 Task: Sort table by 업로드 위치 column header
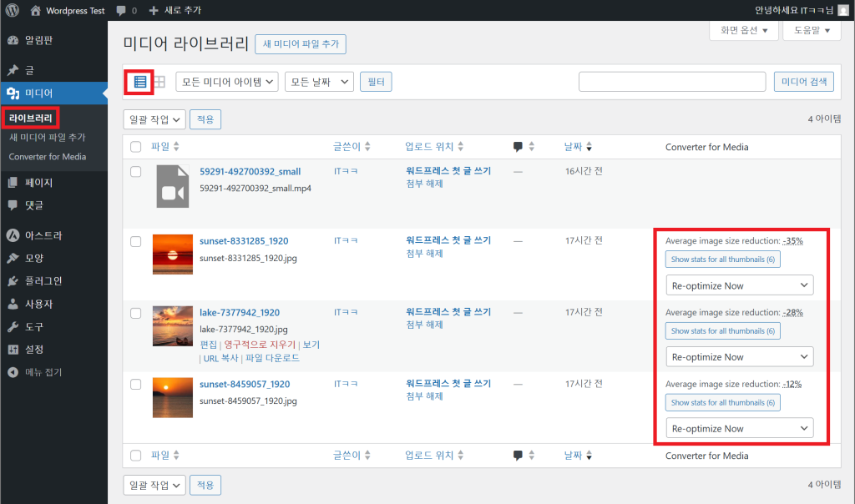[434, 147]
